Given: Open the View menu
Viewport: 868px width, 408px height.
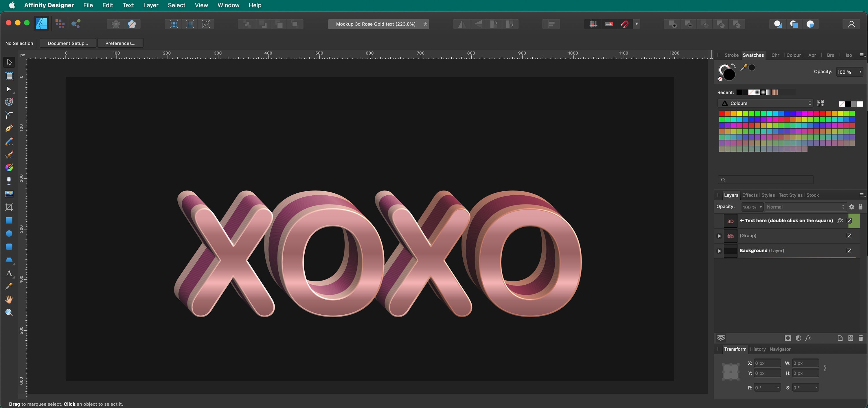Looking at the screenshot, I should (201, 5).
